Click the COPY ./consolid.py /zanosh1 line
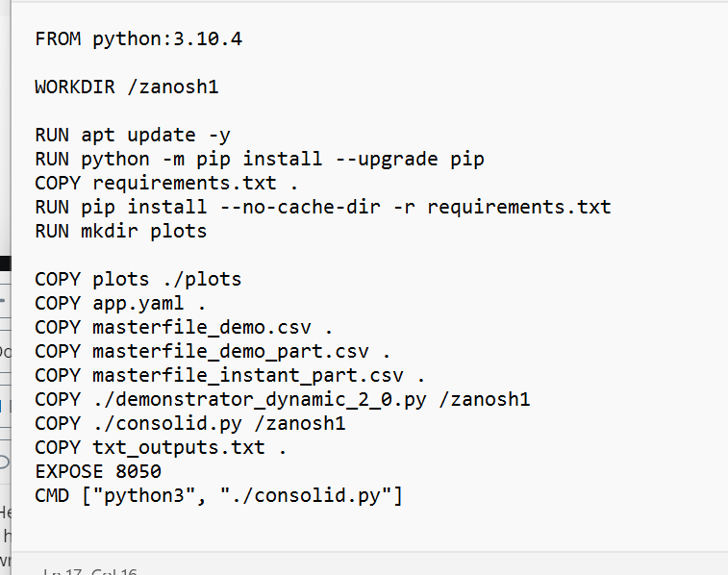This screenshot has height=575, width=728. (x=189, y=424)
